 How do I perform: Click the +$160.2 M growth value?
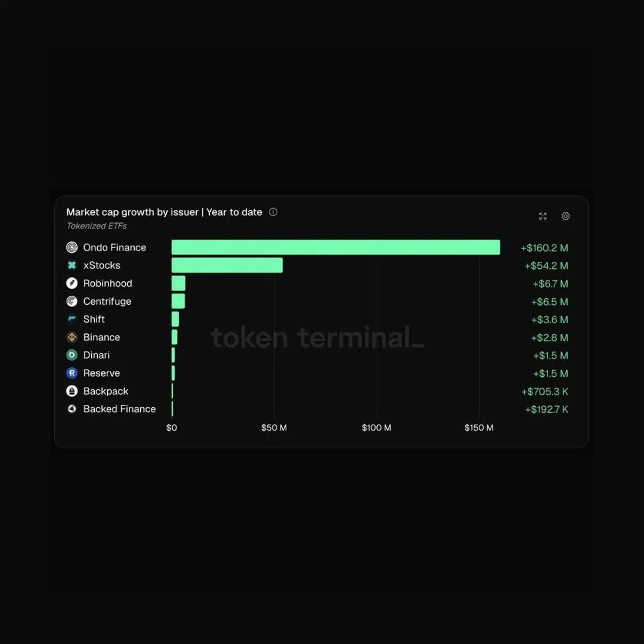pos(544,248)
